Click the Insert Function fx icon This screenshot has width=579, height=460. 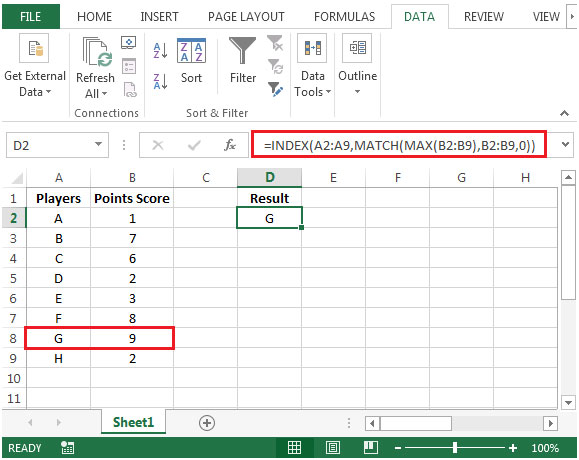(230, 145)
